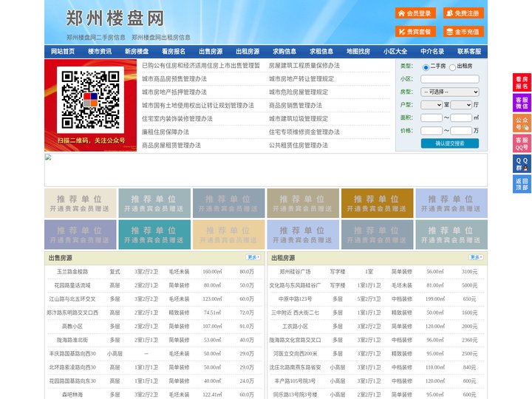Open 求购信息 navigation item
This screenshot has height=399, width=532.
coord(284,52)
